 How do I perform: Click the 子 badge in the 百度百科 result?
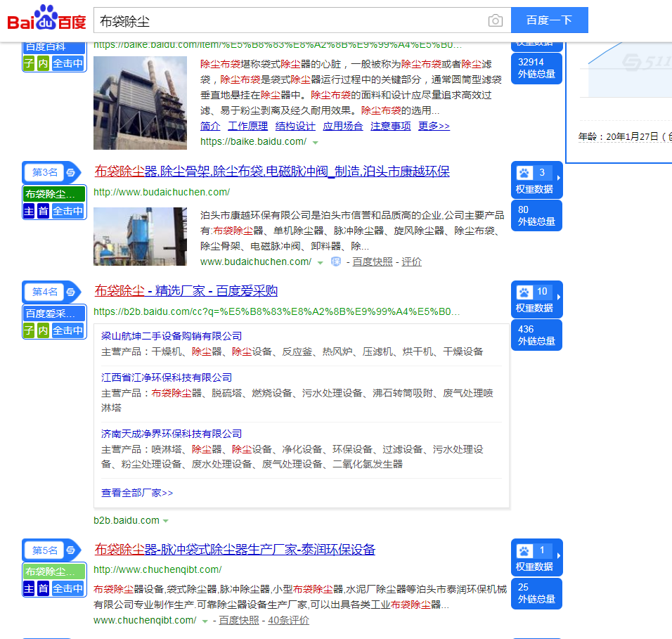point(29,63)
